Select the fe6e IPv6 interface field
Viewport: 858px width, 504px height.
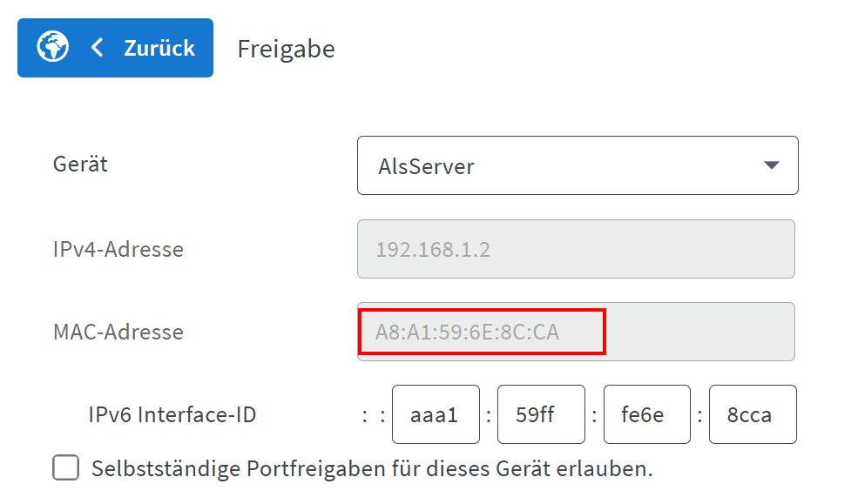point(647,414)
